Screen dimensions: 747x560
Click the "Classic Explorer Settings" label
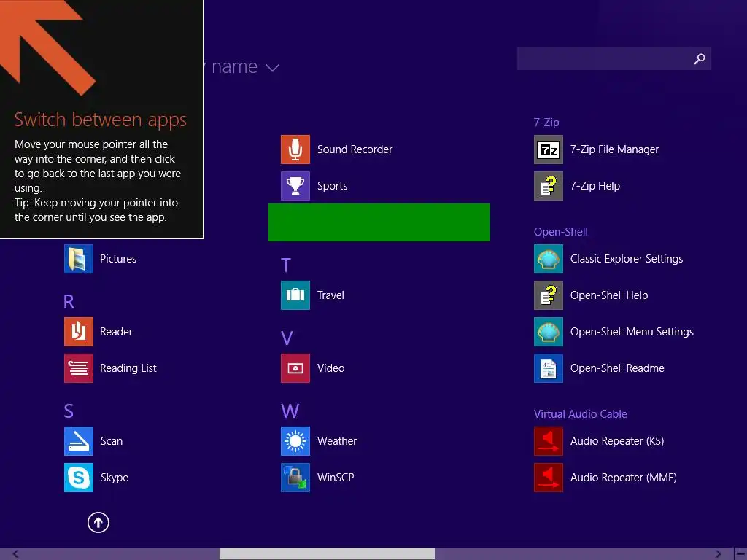(627, 259)
